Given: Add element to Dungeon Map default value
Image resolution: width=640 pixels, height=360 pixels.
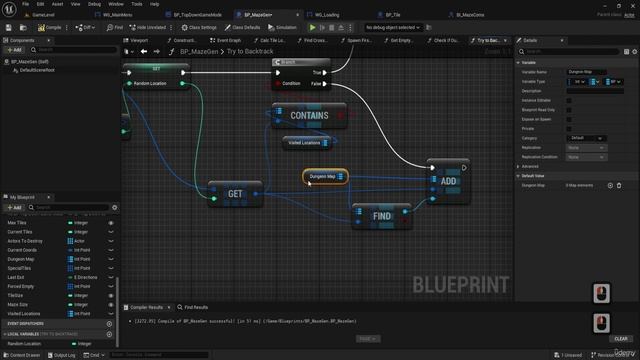Looking at the screenshot, I should coord(610,185).
